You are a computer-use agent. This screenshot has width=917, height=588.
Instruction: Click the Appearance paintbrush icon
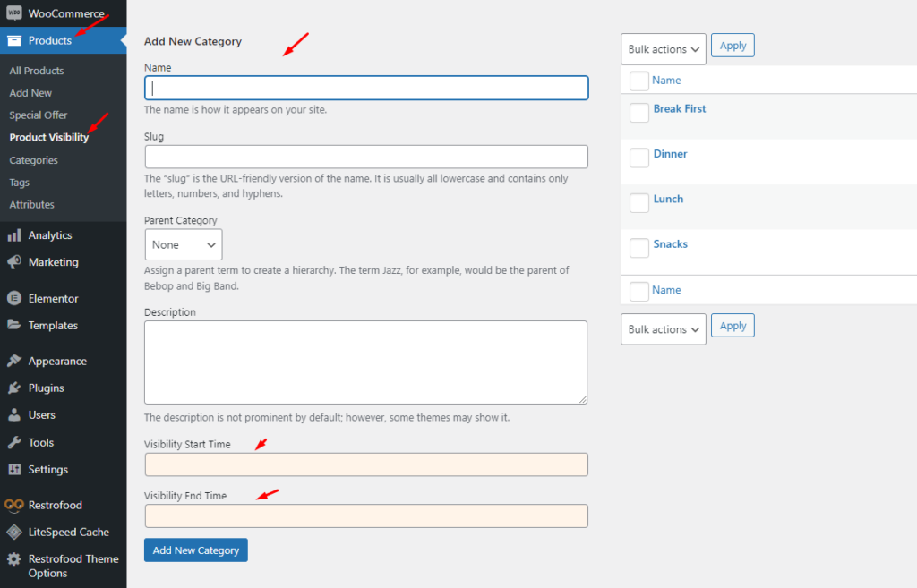tap(13, 362)
